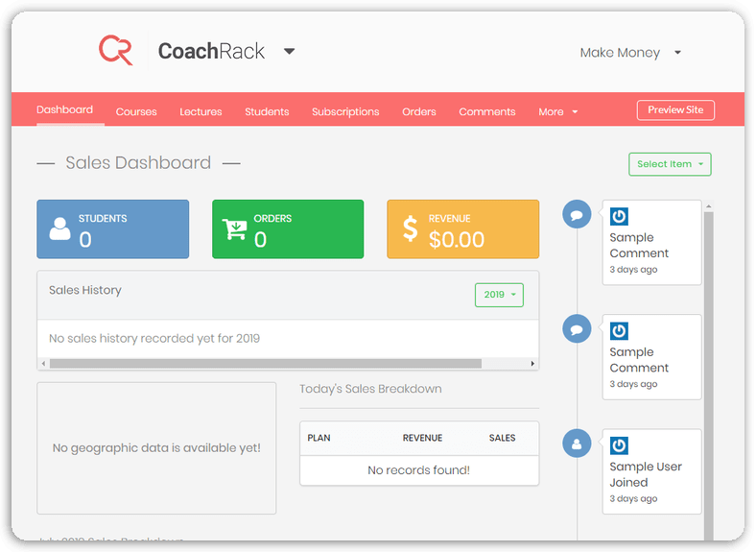Open the Orders count card
756x552 pixels.
288,229
